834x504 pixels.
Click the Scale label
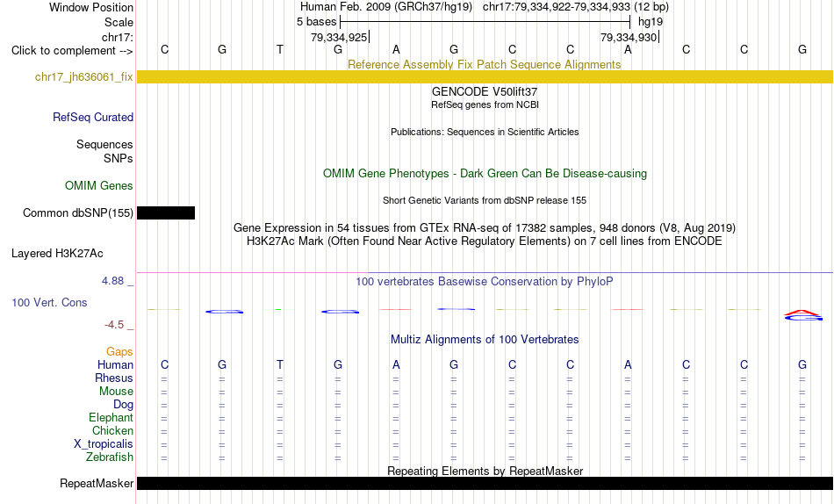coord(119,22)
